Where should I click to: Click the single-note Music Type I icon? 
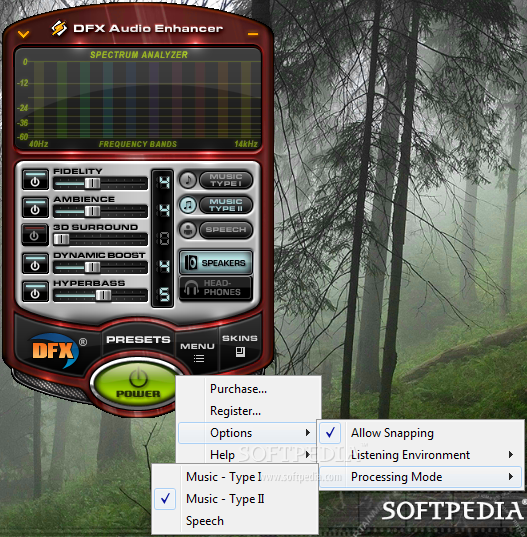(188, 180)
